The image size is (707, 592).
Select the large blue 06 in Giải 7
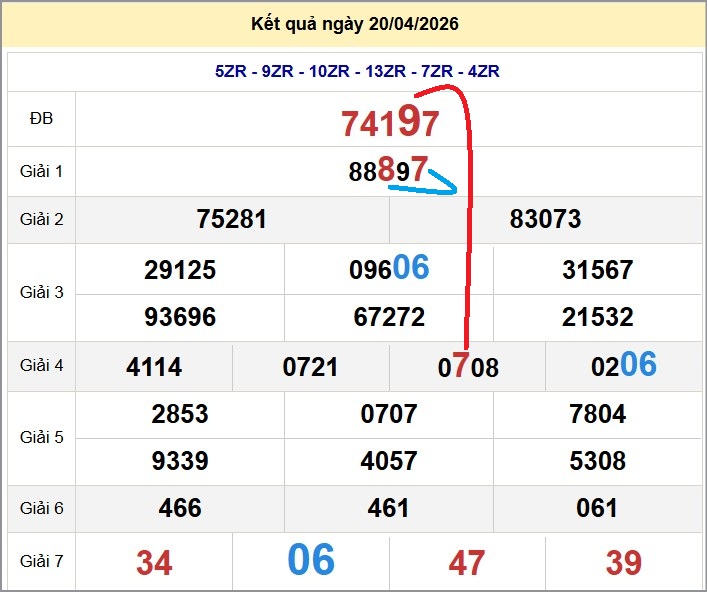point(311,561)
